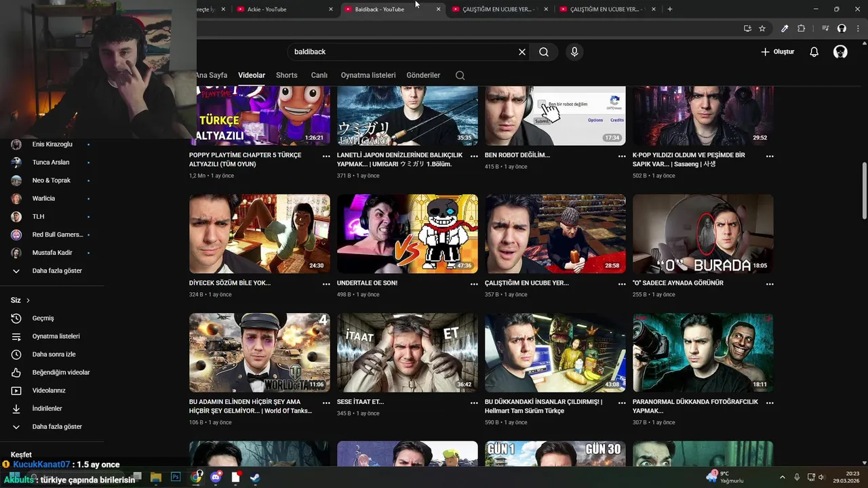Viewport: 868px width, 488px height.
Task: Open the Mustafa Kadir subscription
Action: (x=53, y=253)
